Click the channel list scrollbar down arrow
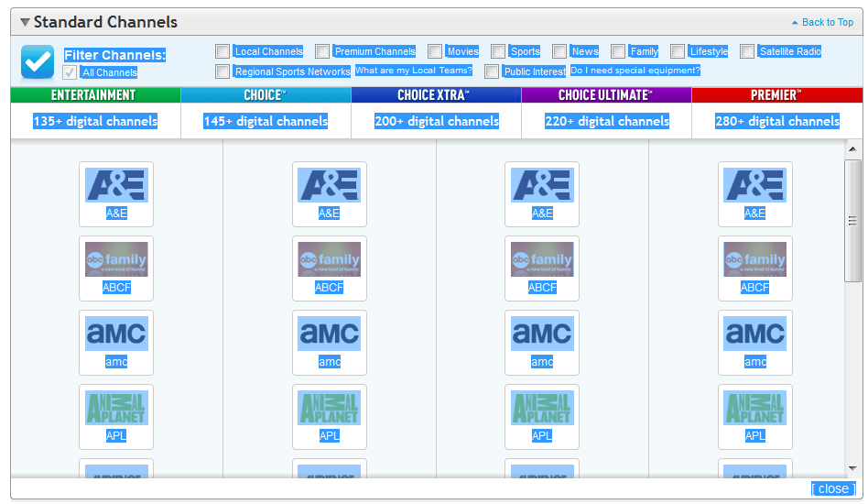 [x=852, y=468]
